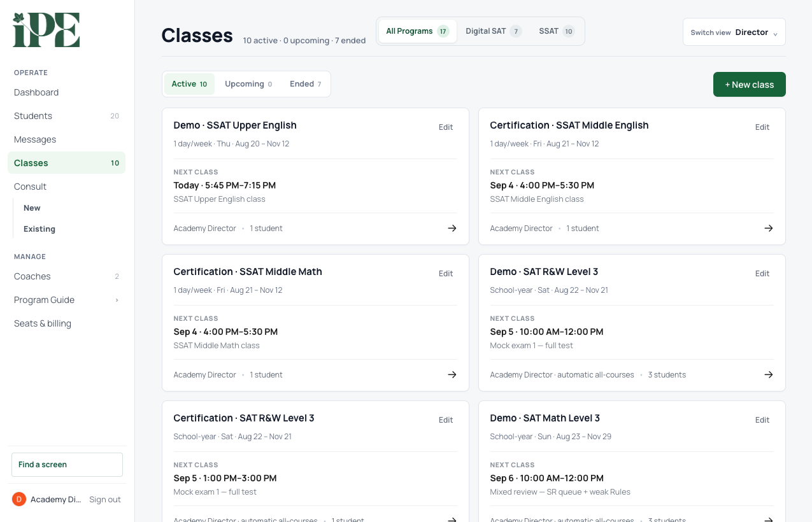The height and width of the screenshot is (522, 812).
Task: Click 'Sep 5 · 1:00 PM–3:00 PM' class time
Action: [225, 478]
